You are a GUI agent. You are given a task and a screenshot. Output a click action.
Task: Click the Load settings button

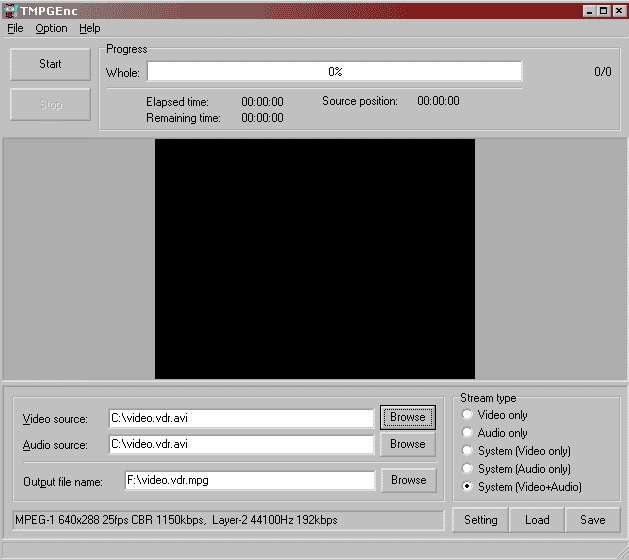point(537,520)
